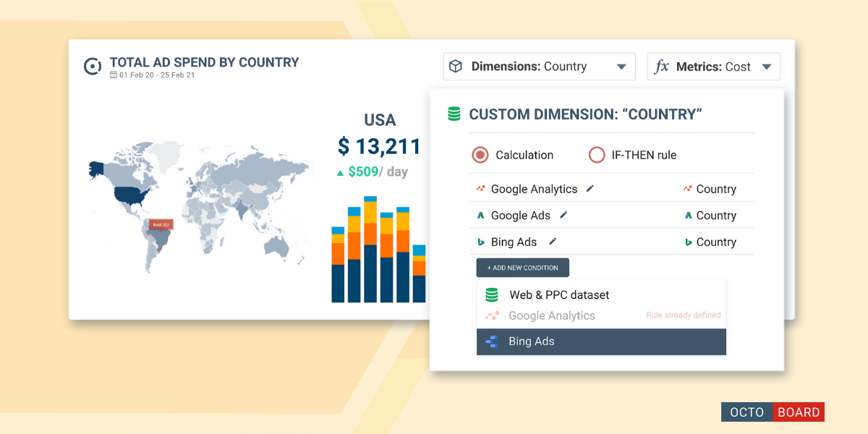Click the greyed Google Analytics icon in the dataset list
The image size is (868, 434).
tap(492, 315)
